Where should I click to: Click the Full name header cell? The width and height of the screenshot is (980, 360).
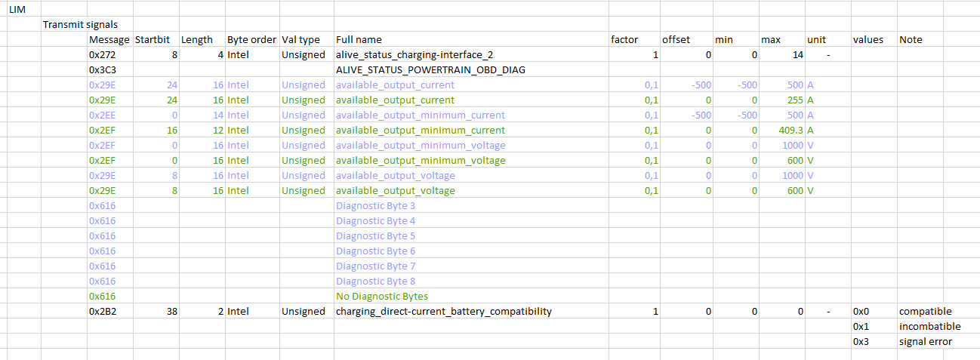tap(359, 39)
